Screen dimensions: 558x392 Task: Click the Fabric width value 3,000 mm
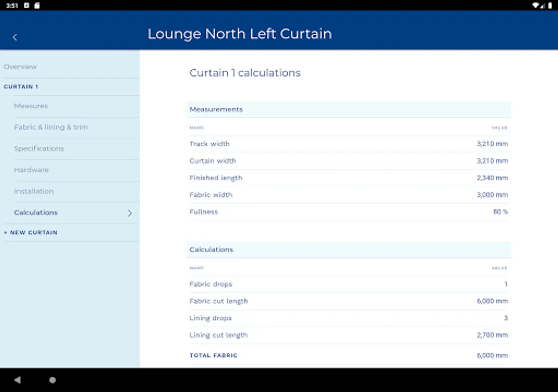(493, 195)
